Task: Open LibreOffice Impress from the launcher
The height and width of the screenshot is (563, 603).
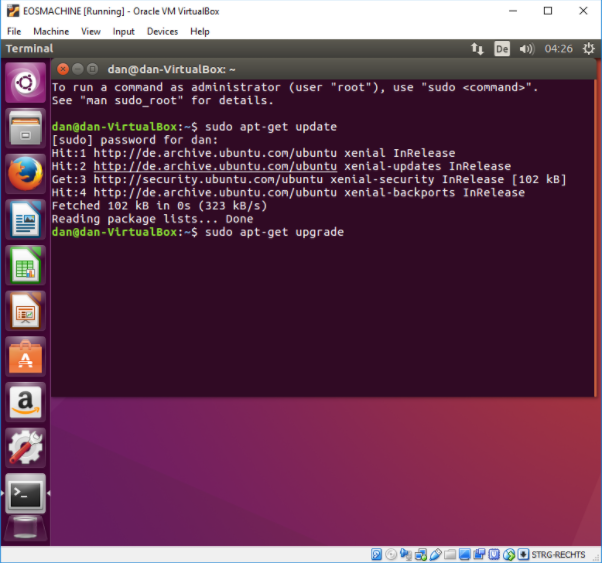Action: (25, 311)
